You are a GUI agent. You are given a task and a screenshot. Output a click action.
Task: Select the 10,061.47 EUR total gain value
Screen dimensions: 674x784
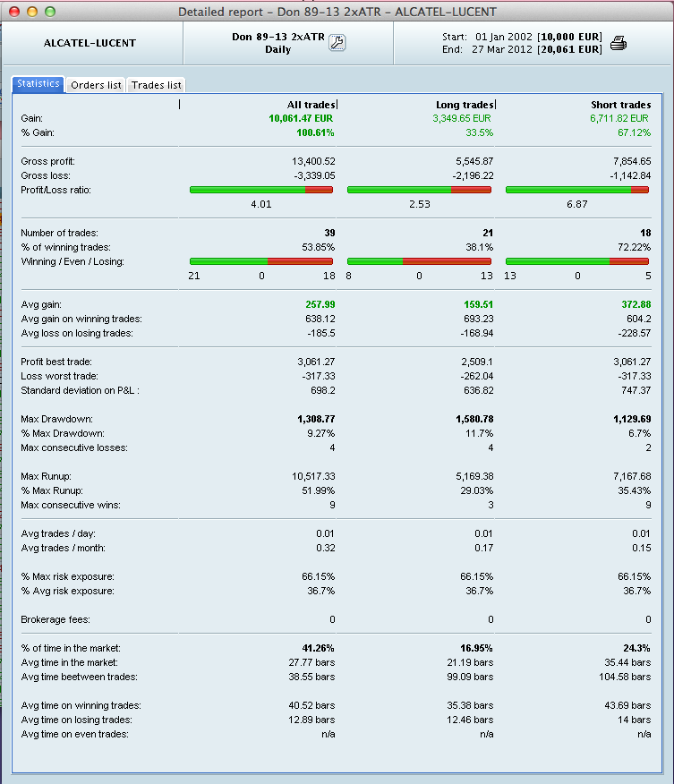(x=301, y=118)
